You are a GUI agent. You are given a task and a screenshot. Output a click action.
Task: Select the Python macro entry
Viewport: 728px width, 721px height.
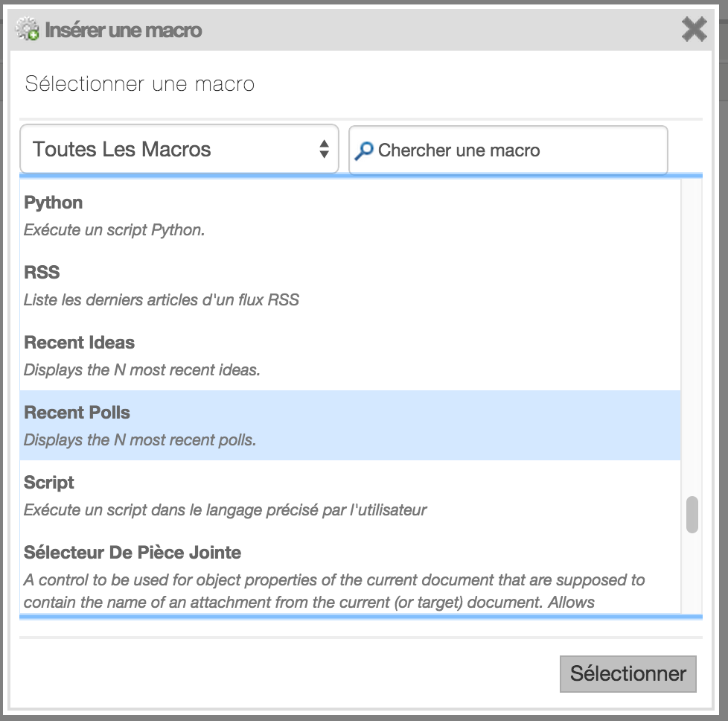[350, 215]
